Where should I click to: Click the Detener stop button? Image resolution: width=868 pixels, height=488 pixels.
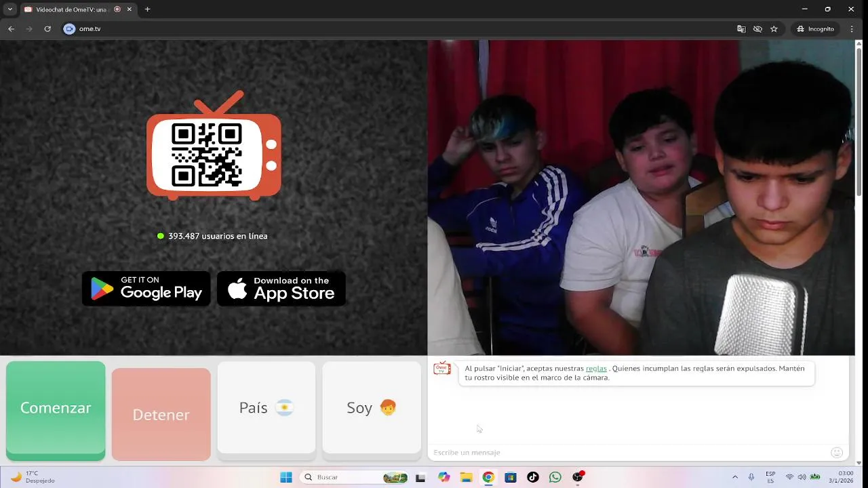[x=161, y=414]
